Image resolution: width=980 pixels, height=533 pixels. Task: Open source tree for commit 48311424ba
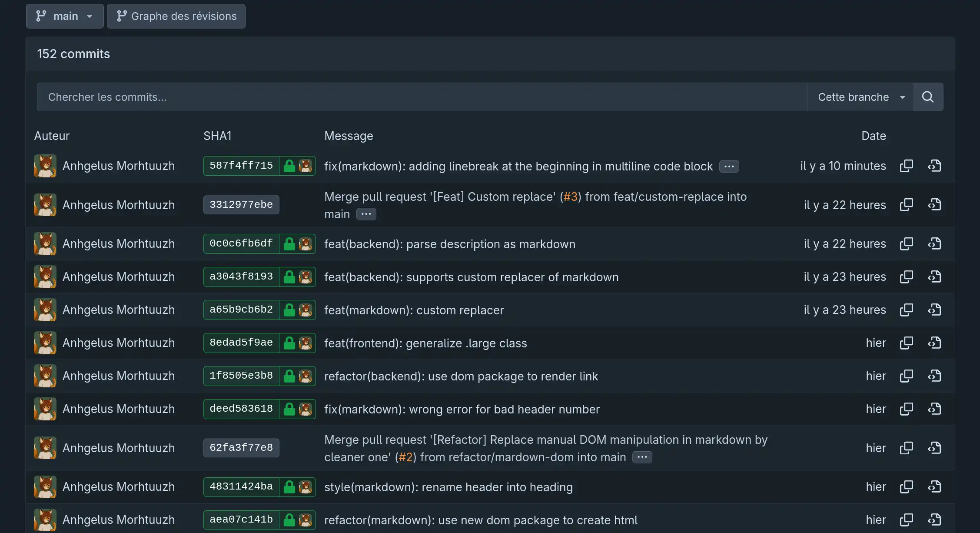point(935,487)
